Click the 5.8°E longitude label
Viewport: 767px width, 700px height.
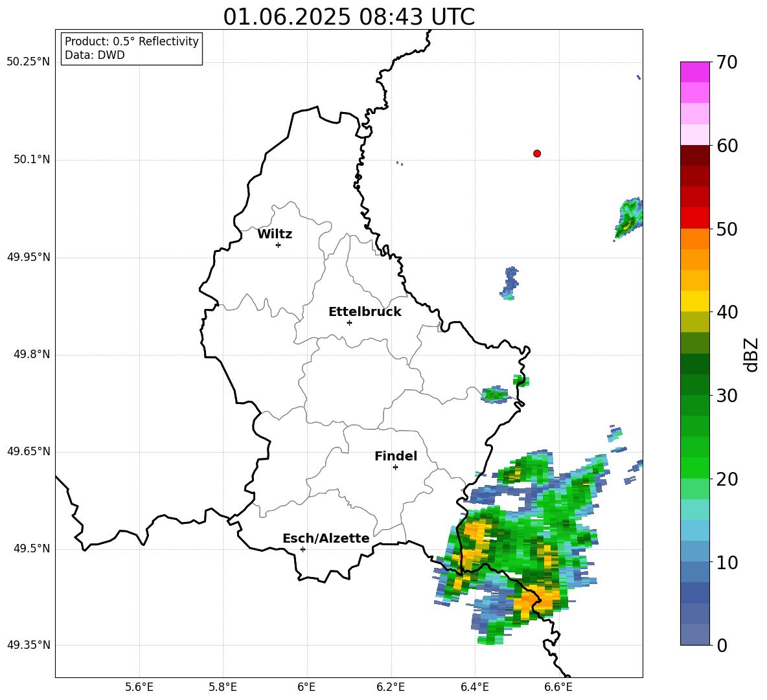click(223, 687)
